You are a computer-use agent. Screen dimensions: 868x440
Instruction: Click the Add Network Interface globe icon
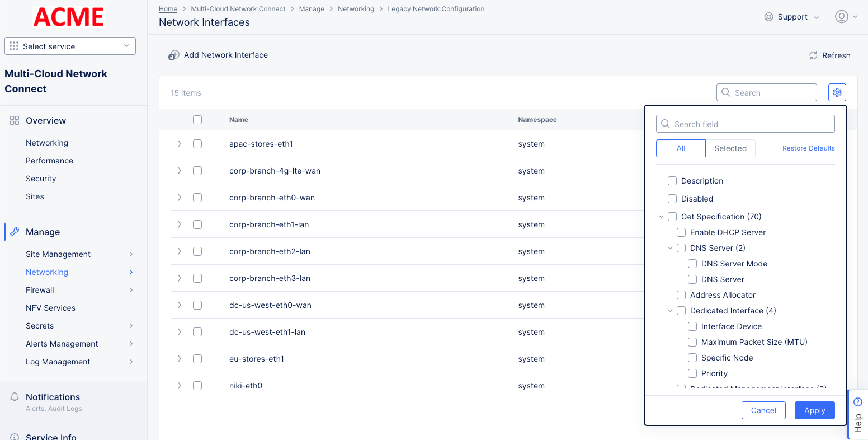point(174,55)
